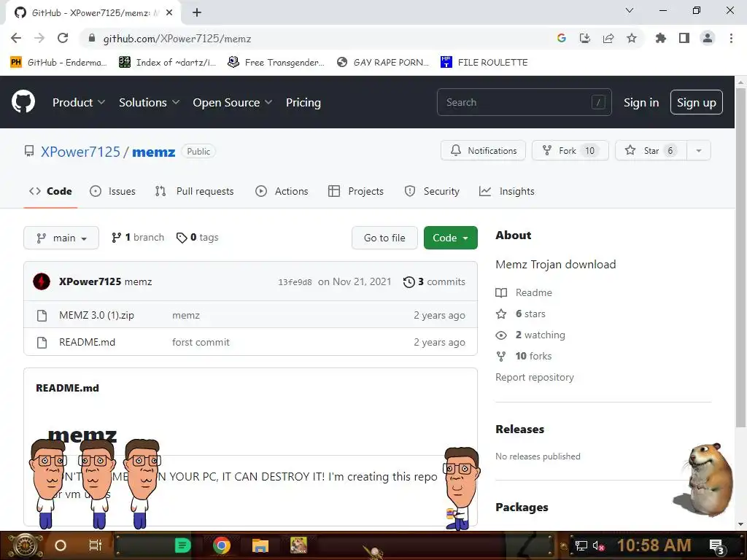Close the GitHub browser tab
This screenshot has width=747, height=560.
pos(169,12)
